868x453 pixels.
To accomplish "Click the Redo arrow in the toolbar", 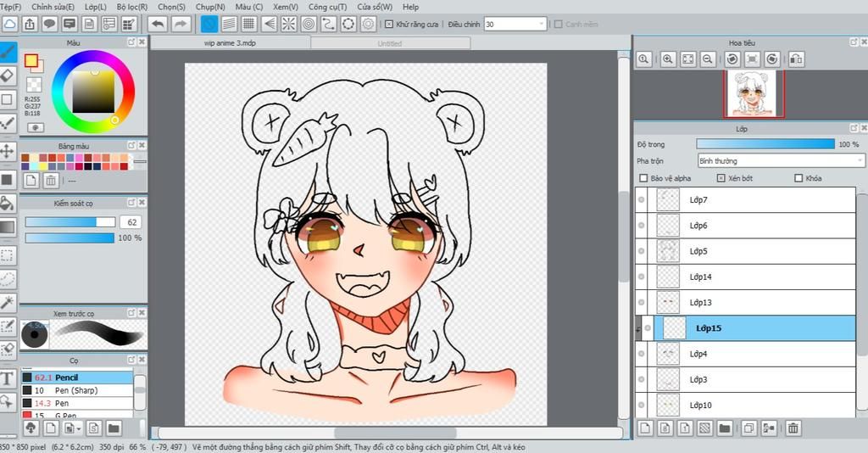I will (x=181, y=24).
